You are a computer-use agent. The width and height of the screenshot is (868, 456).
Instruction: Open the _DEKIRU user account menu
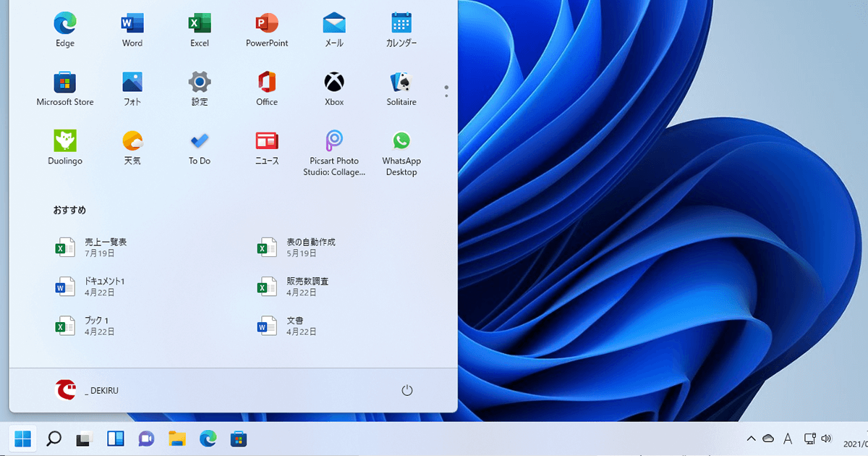click(87, 390)
